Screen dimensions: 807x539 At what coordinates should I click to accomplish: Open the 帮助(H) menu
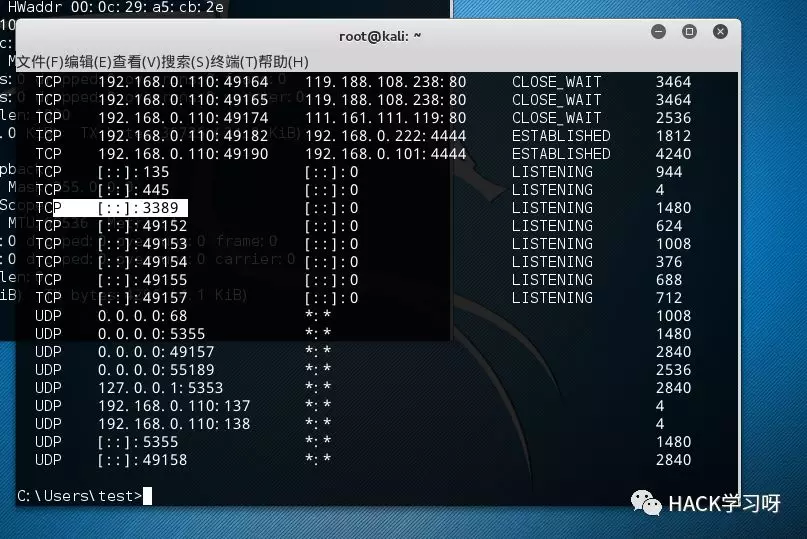pos(283,62)
